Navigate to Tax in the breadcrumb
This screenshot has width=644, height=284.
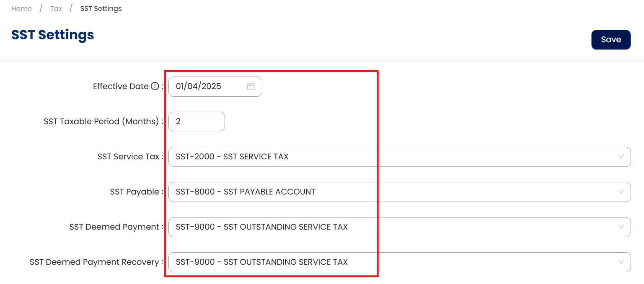click(56, 8)
